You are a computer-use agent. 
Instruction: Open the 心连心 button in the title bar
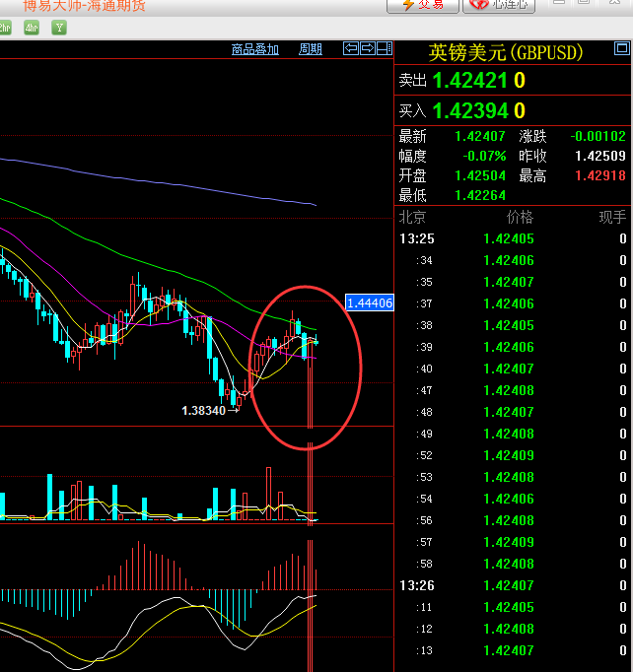pos(499,5)
